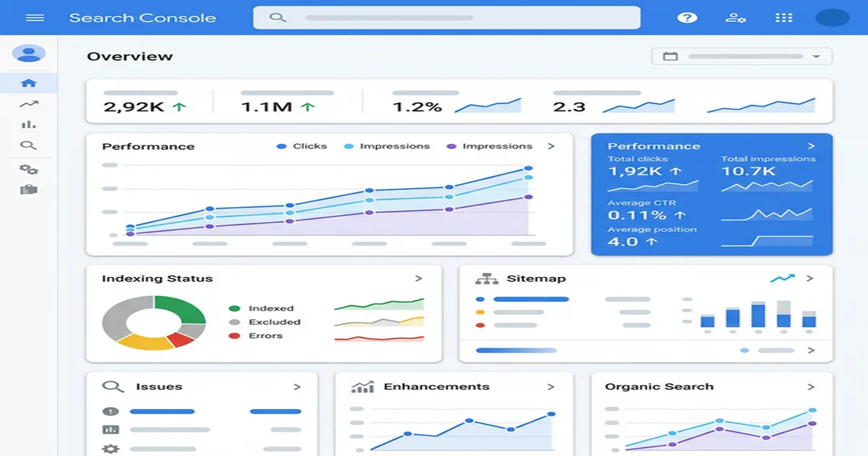
Task: Select the home icon in sidebar
Action: point(29,83)
